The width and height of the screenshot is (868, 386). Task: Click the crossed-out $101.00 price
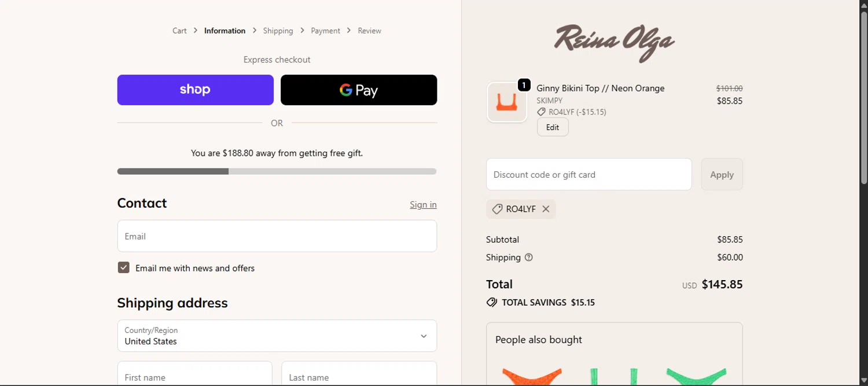point(729,89)
